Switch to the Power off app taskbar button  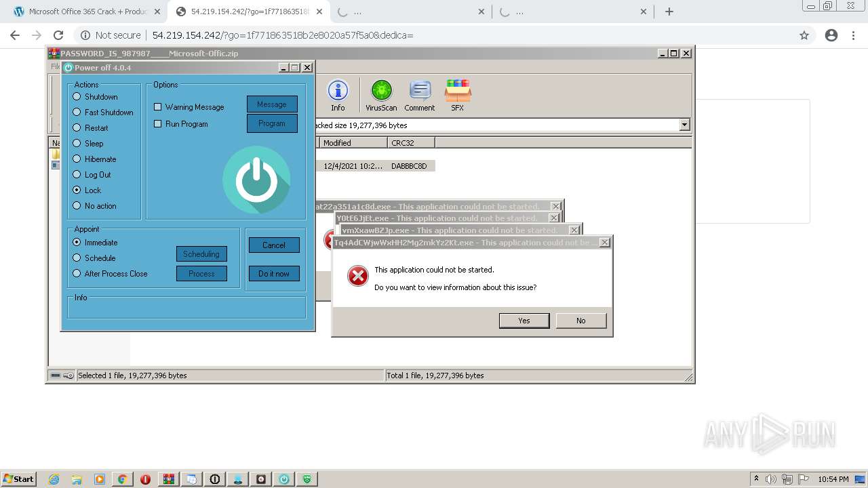pyautogui.click(x=284, y=479)
